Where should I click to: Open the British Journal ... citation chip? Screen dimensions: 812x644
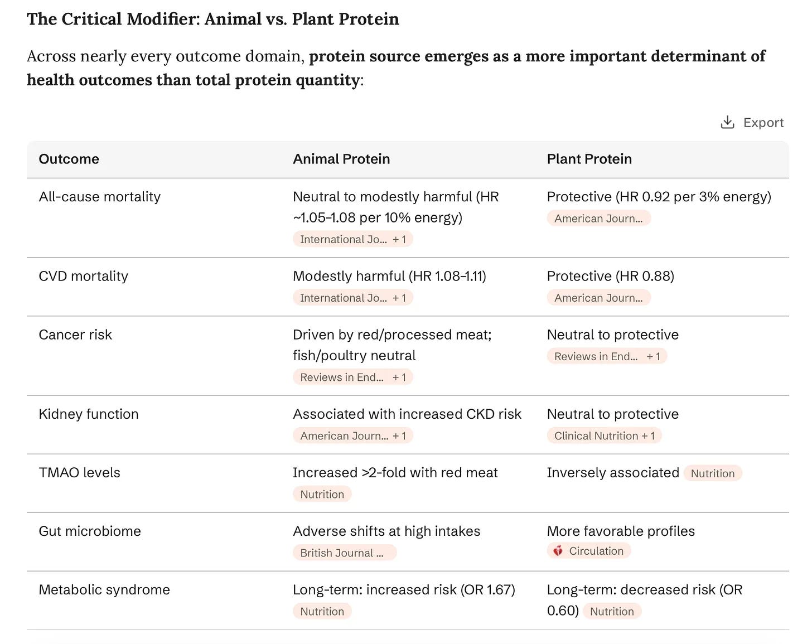[x=345, y=553]
